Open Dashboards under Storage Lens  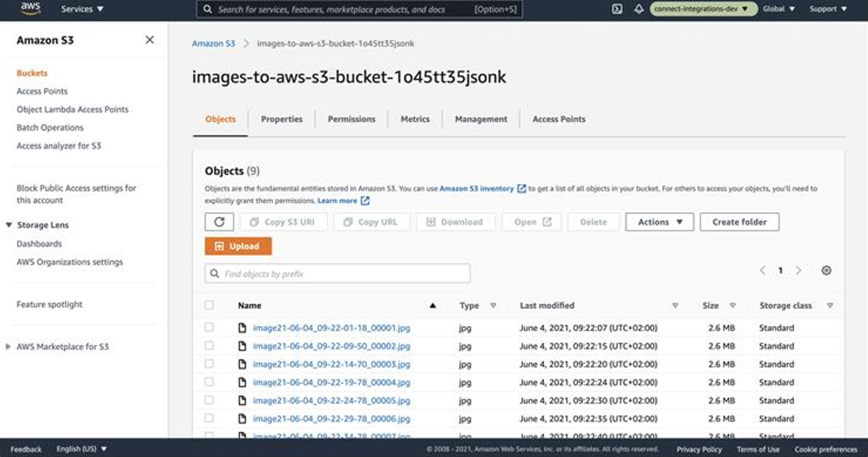tap(40, 244)
